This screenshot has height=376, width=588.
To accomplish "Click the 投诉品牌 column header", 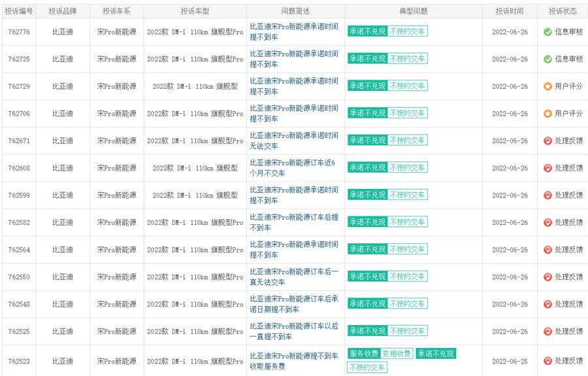I will click(63, 11).
